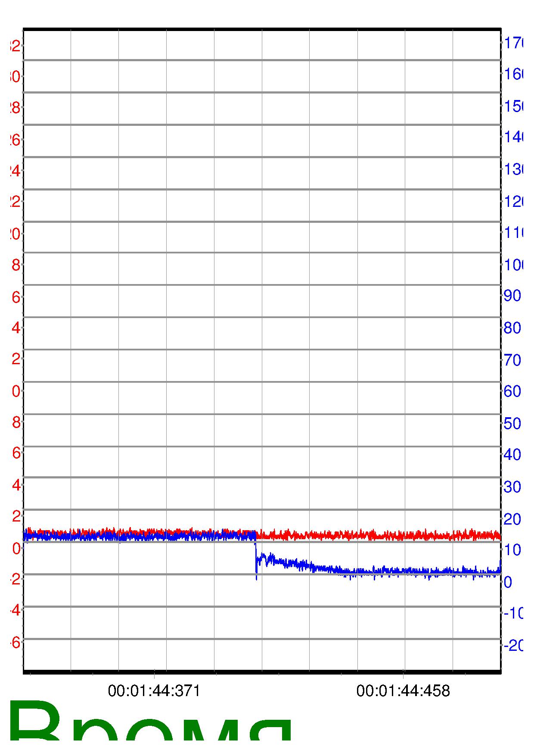This screenshot has width=534, height=756.
Task: Click the blue axis value 60
Action: pyautogui.click(x=512, y=391)
